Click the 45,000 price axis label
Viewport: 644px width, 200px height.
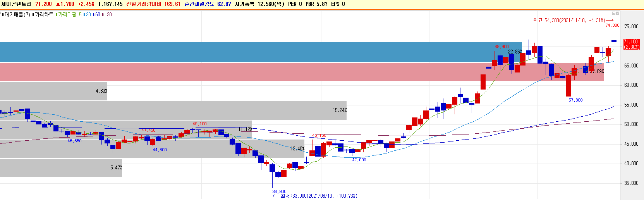pos(631,144)
